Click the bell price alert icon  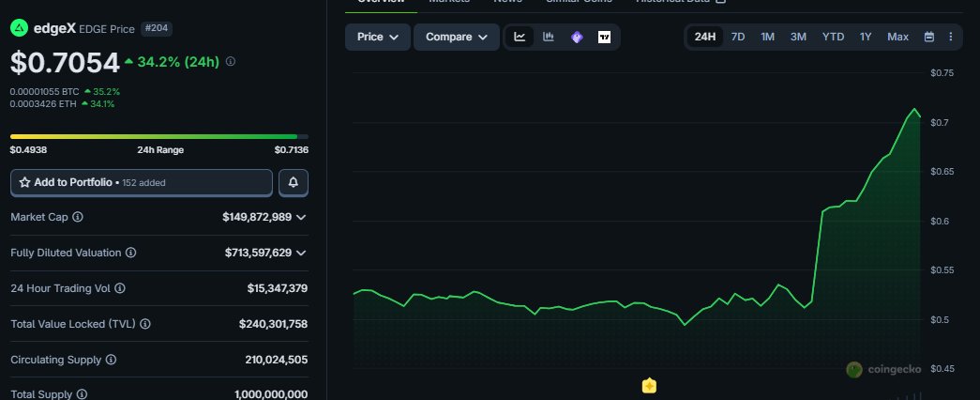coord(294,183)
